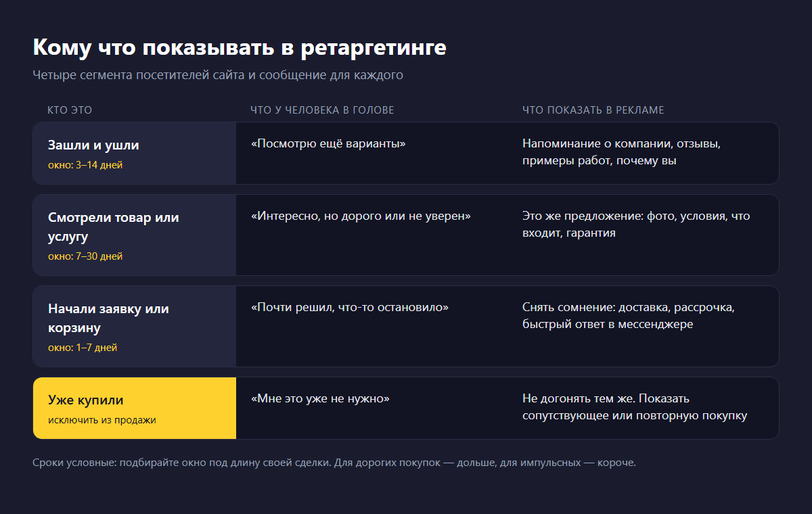Viewport: 812px width, 514px height.
Task: Click the text «Это же предложение: фото, условия»
Action: click(x=625, y=216)
